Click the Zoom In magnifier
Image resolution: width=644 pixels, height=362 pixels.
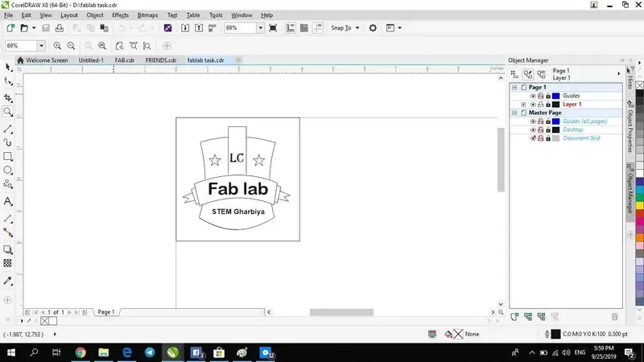coord(57,46)
